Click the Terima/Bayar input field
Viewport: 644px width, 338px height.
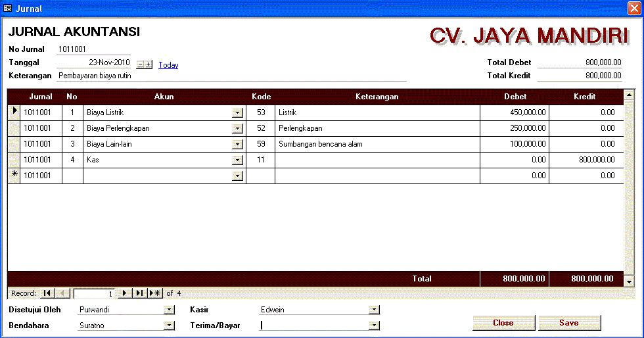coord(314,326)
